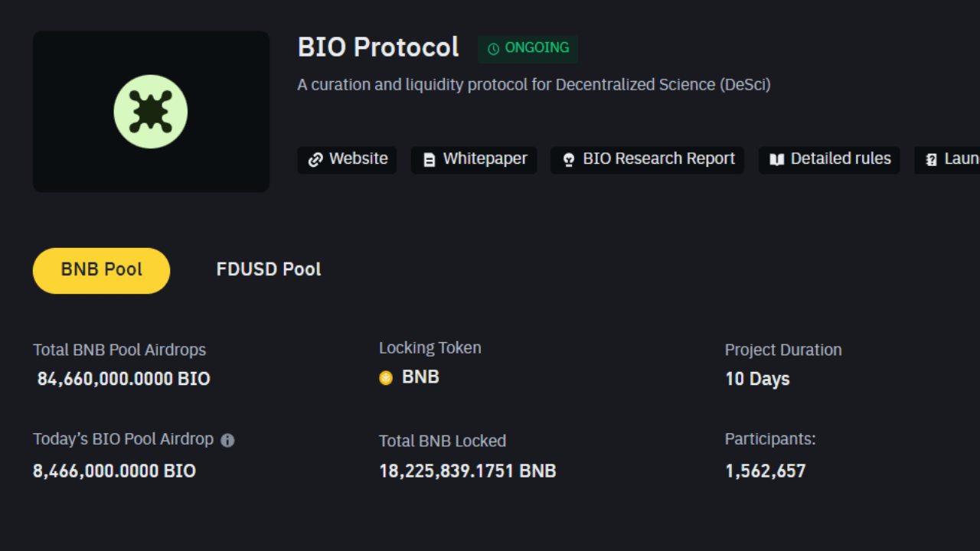Click the yellow BNB coin icon under Locking Token
Viewport: 980px width, 551px height.
click(x=385, y=377)
